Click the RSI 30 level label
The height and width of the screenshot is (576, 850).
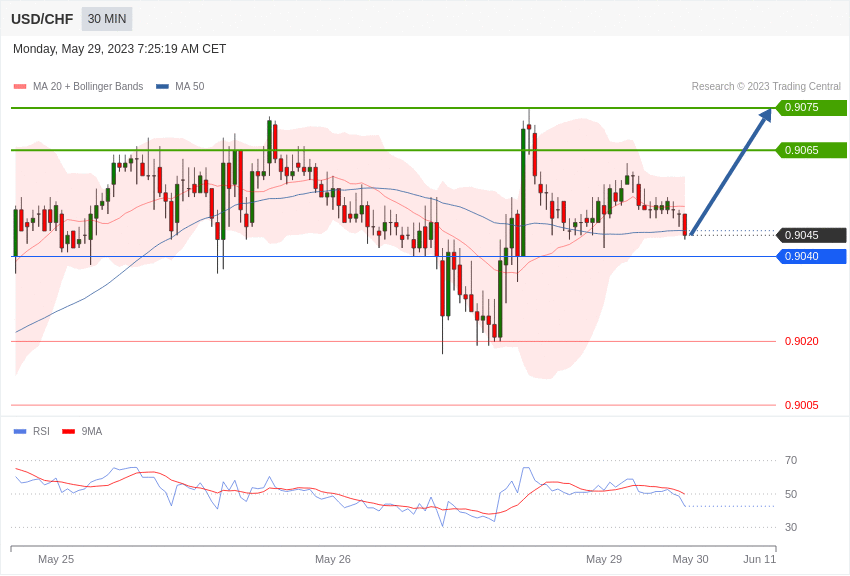click(791, 527)
